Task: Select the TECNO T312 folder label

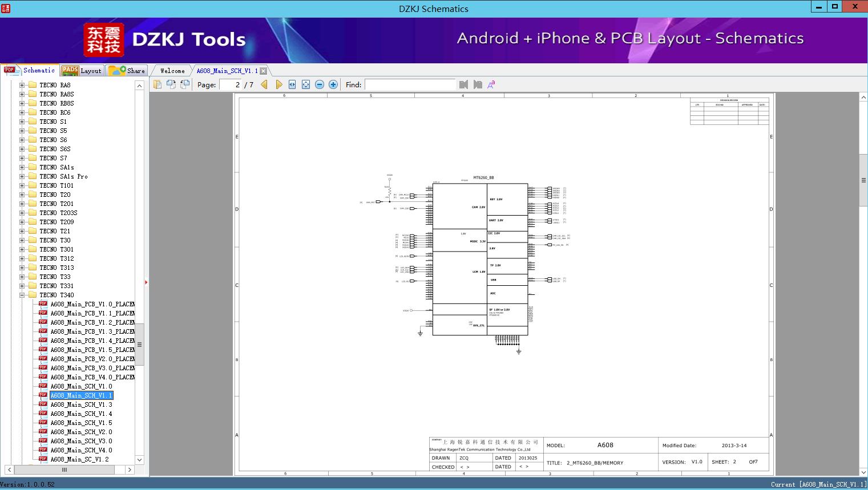Action: 56,258
